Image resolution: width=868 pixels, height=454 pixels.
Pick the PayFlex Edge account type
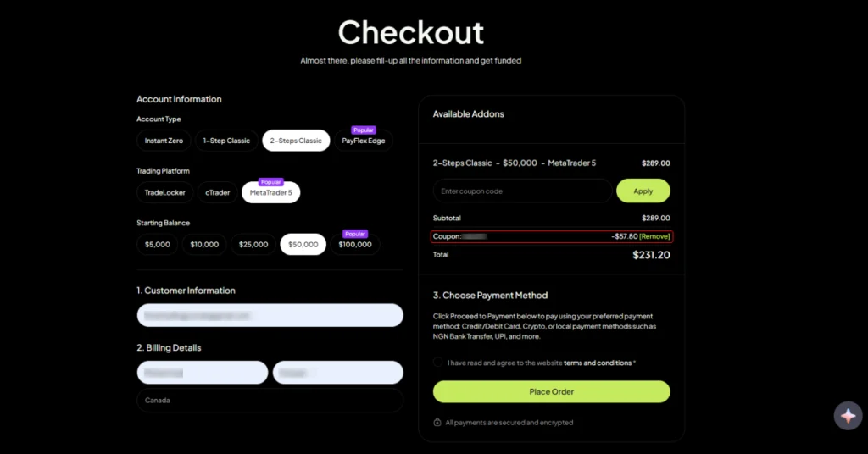(363, 141)
